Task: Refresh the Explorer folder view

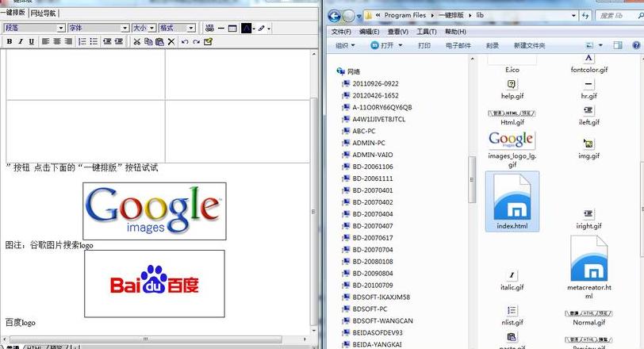Action: click(585, 16)
